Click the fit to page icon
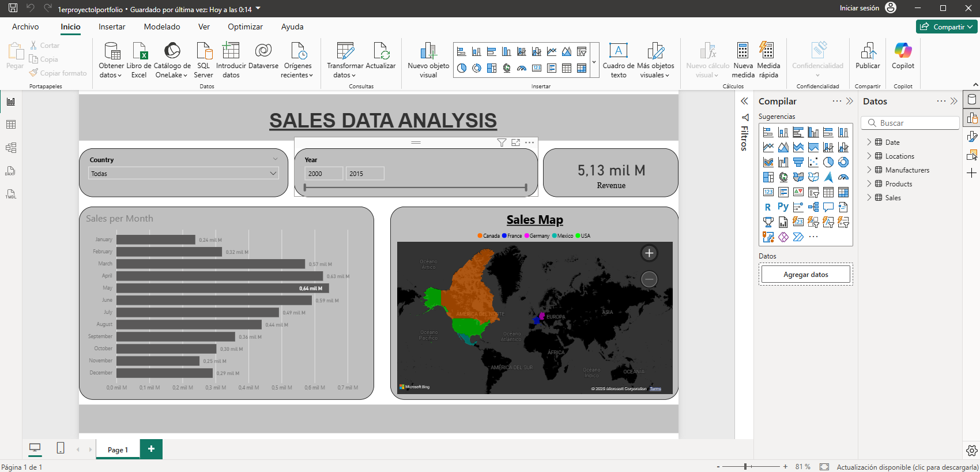The width and height of the screenshot is (980, 472). [824, 467]
